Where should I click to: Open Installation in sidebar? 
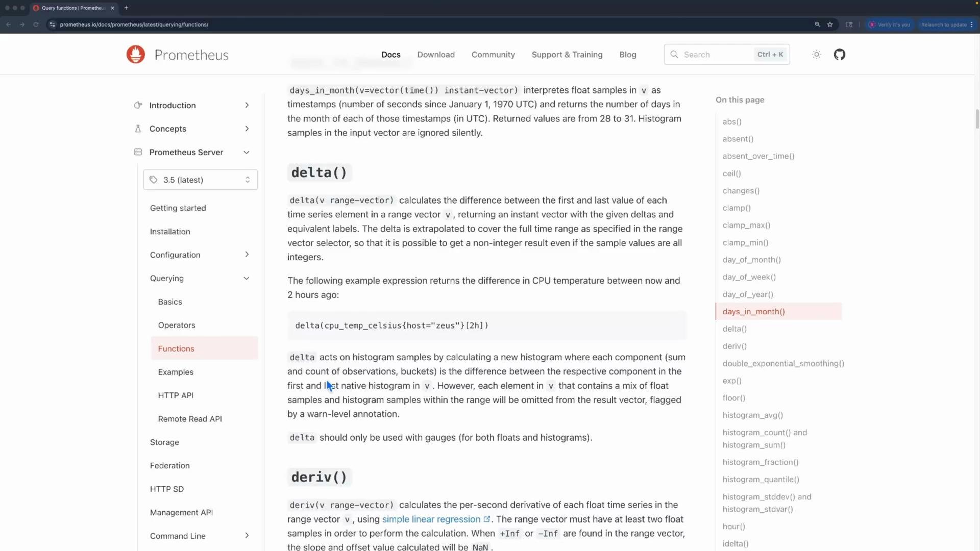[x=170, y=232]
